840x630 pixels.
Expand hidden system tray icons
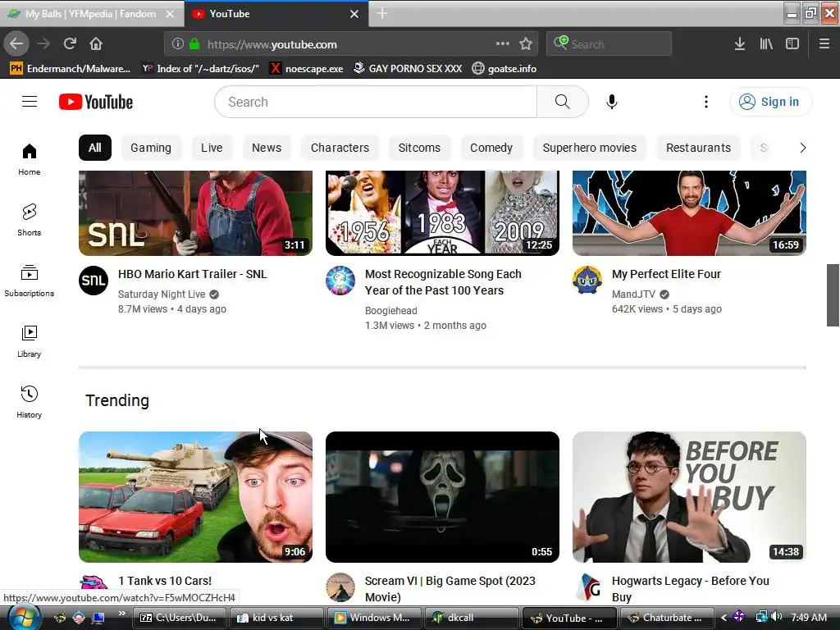(724, 618)
